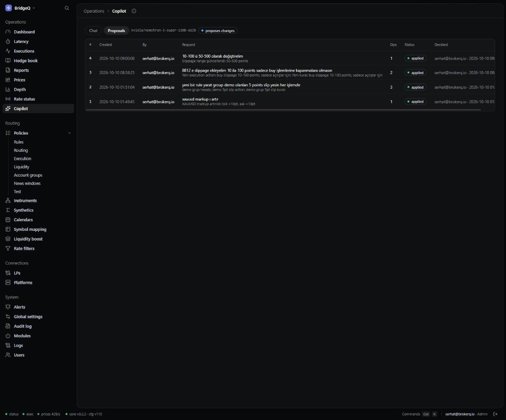Open the Commands palette shortcut
Screen dimensions: 506x420
pyautogui.click(x=419, y=414)
